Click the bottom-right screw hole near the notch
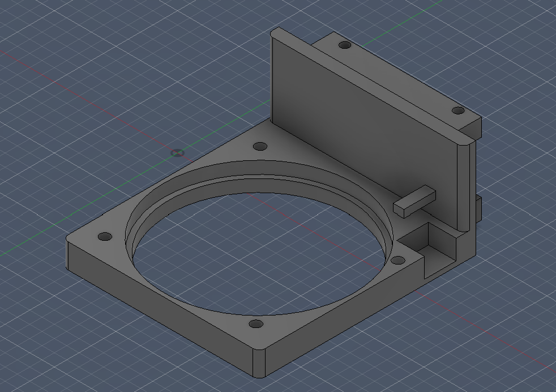Viewport: 556px width, 392px height. click(x=398, y=260)
